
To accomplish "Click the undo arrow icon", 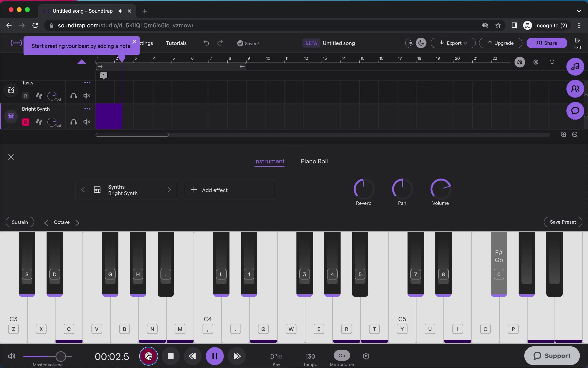I will [206, 43].
